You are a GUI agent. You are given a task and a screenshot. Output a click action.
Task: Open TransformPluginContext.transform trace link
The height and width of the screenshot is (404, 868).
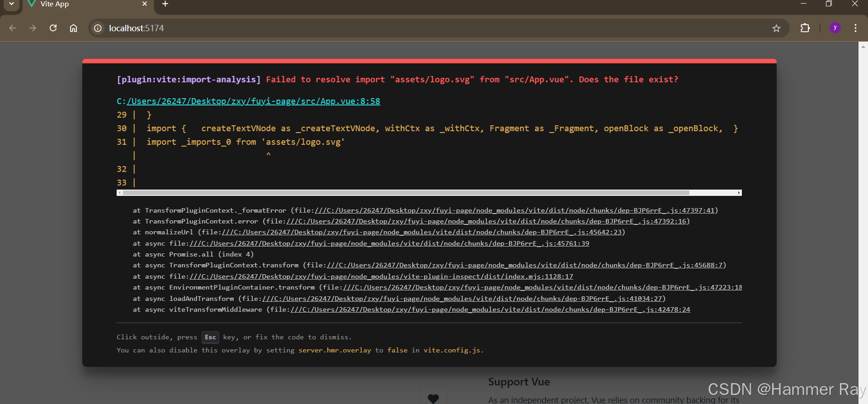[x=524, y=265]
